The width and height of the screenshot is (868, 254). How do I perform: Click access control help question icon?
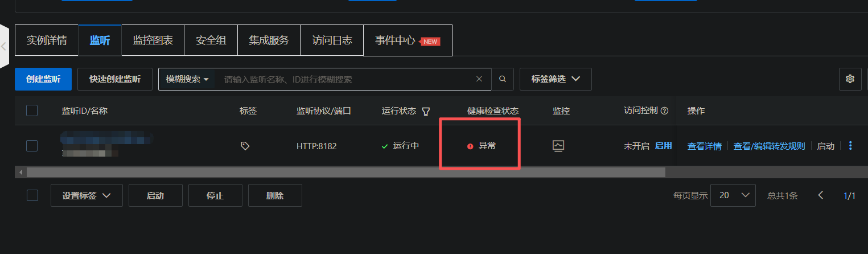664,111
